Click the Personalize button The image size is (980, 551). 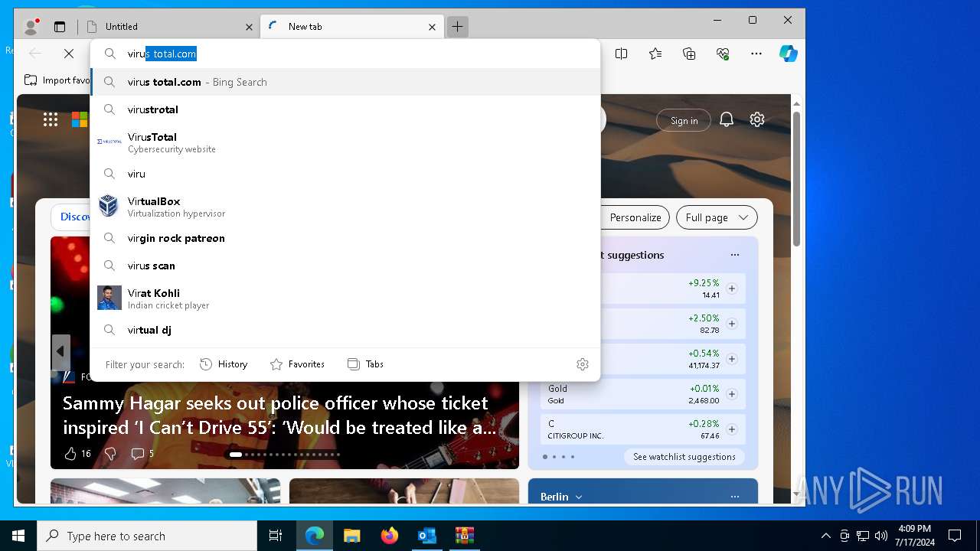click(x=635, y=217)
